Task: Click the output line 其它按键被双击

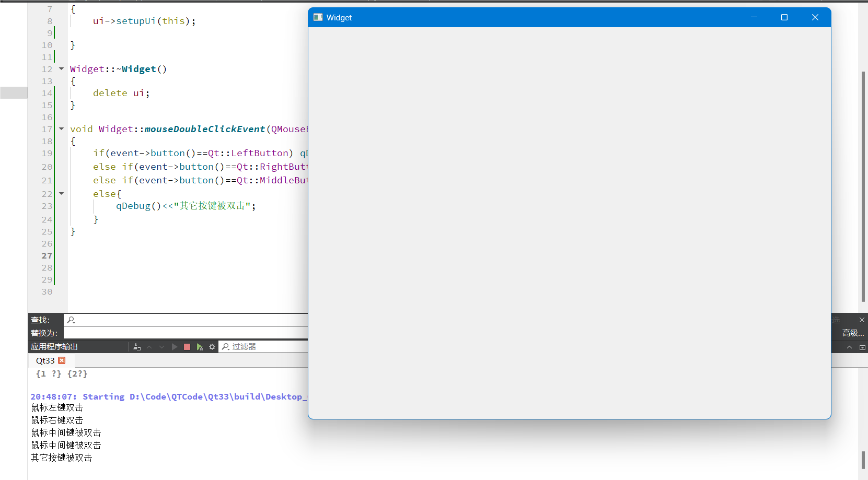Action: tap(61, 458)
